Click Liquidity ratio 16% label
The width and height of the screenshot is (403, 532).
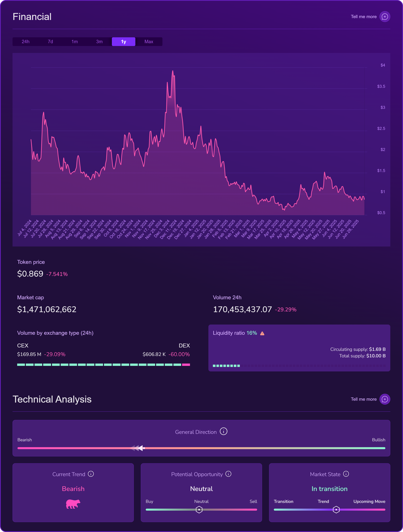[235, 333]
